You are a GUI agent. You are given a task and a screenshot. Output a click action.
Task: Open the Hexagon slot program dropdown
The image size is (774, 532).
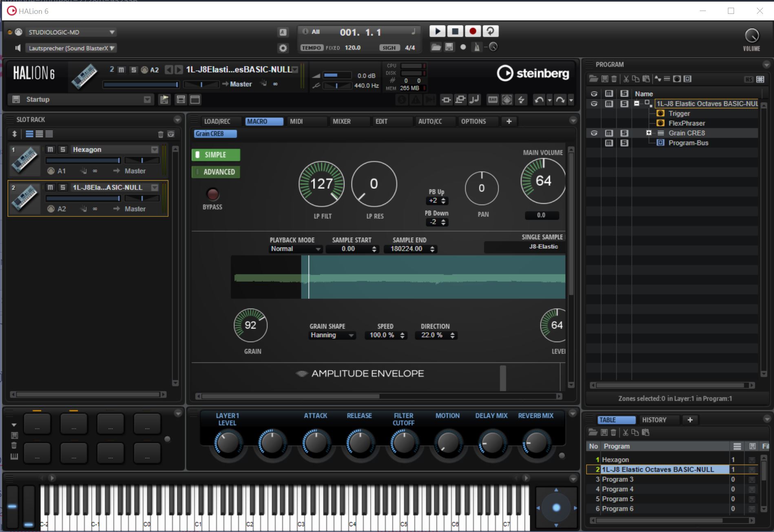tap(155, 150)
